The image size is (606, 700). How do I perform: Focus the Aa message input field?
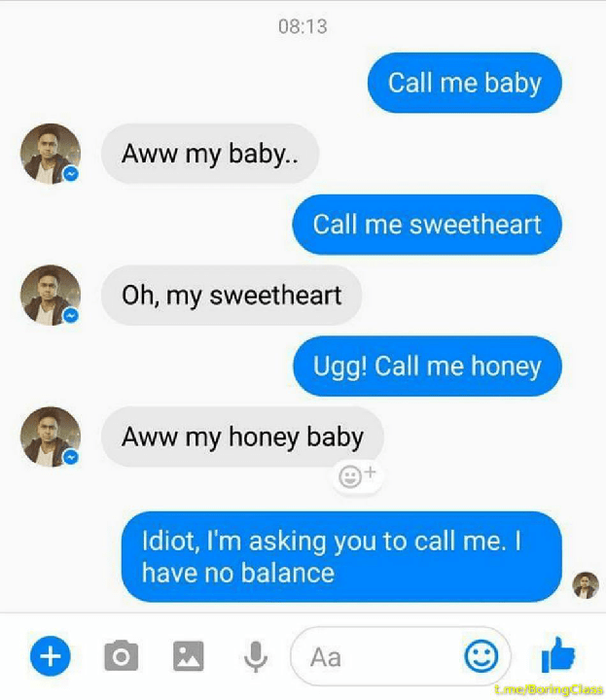point(401,656)
